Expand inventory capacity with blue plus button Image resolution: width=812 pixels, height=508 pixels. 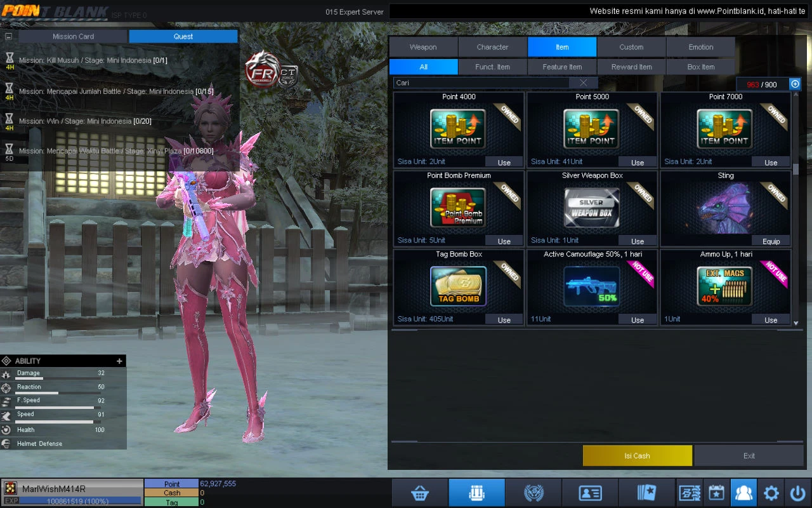(795, 84)
